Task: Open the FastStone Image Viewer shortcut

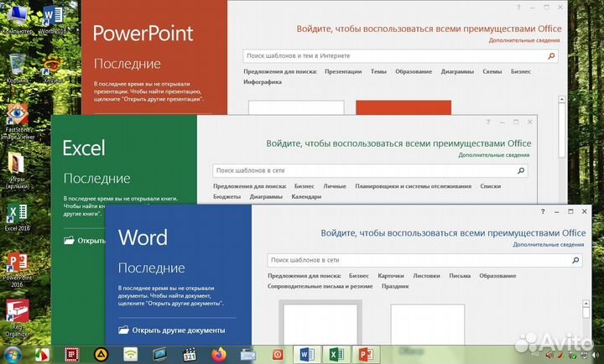Action: coord(17,122)
